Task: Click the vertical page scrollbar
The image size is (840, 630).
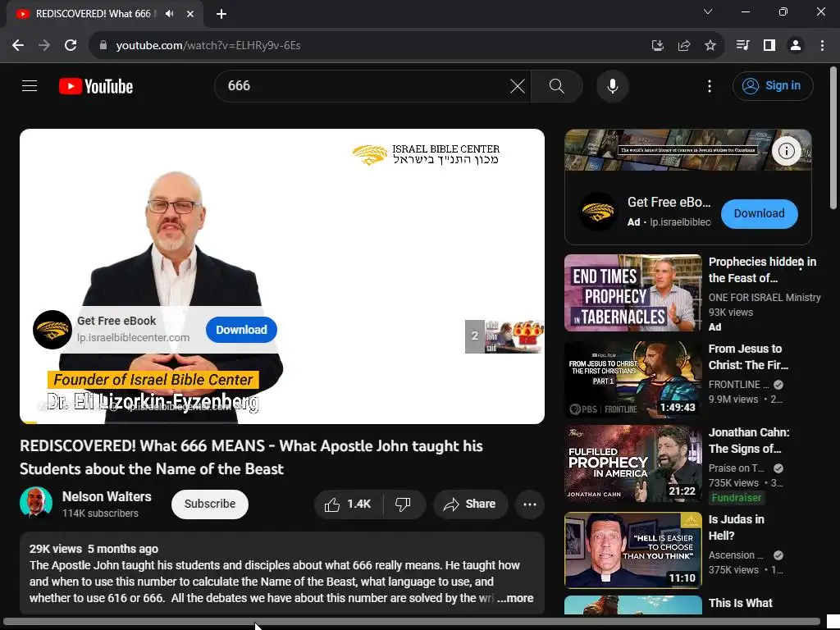Action: click(833, 138)
